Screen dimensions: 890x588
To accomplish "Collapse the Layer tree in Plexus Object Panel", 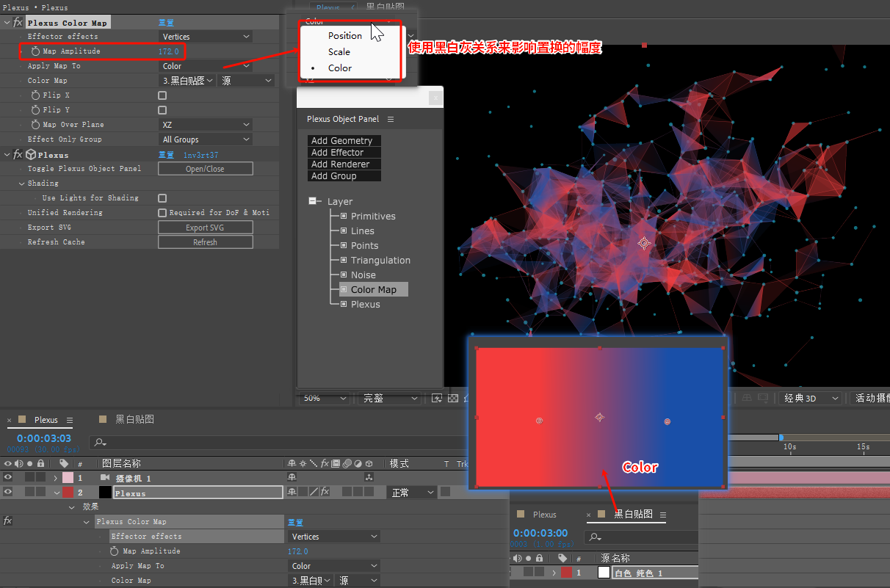I will click(314, 201).
